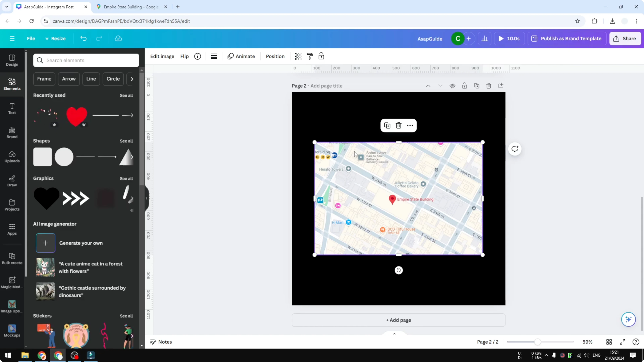Select the grey square shape
The width and height of the screenshot is (644, 362).
[x=43, y=157]
